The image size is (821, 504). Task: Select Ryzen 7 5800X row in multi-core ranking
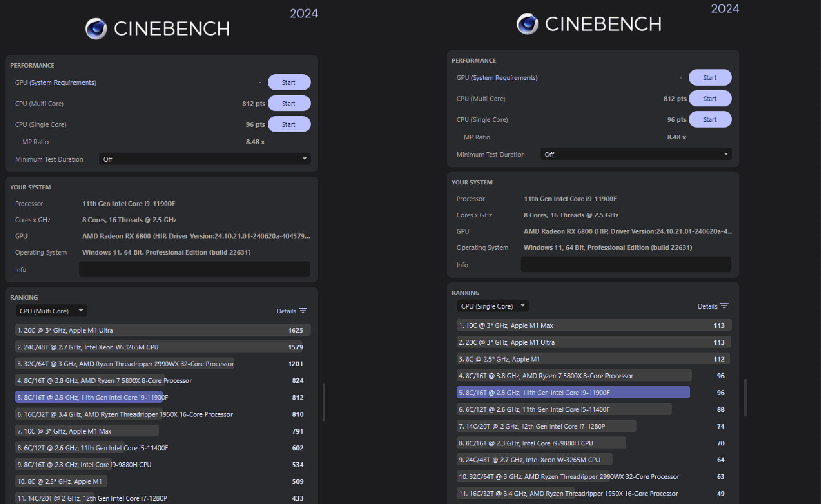(x=162, y=380)
